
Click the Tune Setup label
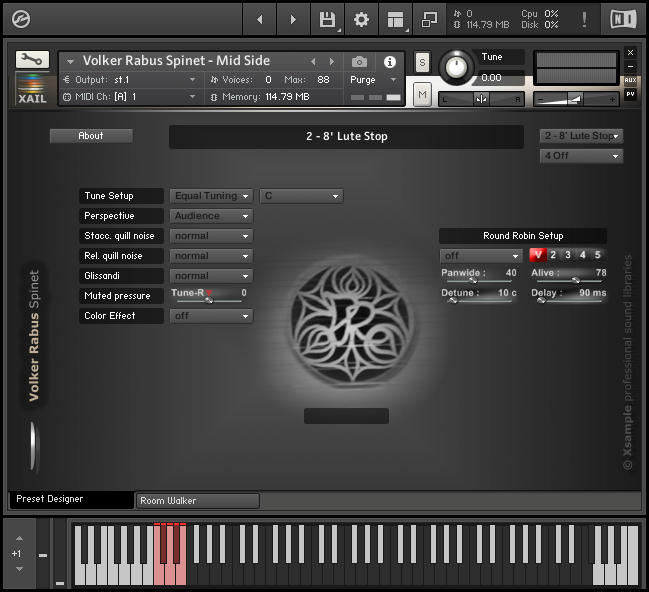pyautogui.click(x=121, y=196)
